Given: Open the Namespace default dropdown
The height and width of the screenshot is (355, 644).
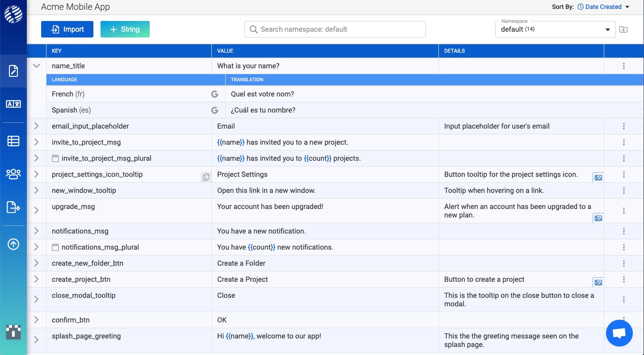Looking at the screenshot, I should point(555,29).
